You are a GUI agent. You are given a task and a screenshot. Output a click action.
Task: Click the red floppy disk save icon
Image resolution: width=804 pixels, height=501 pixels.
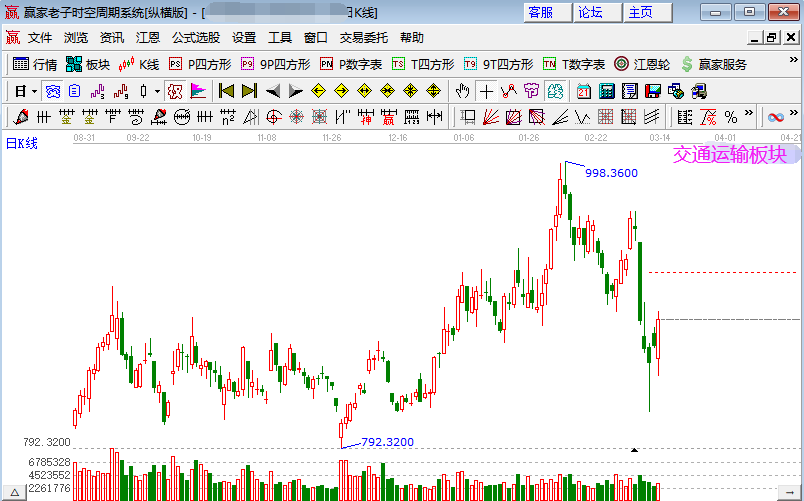[653, 91]
